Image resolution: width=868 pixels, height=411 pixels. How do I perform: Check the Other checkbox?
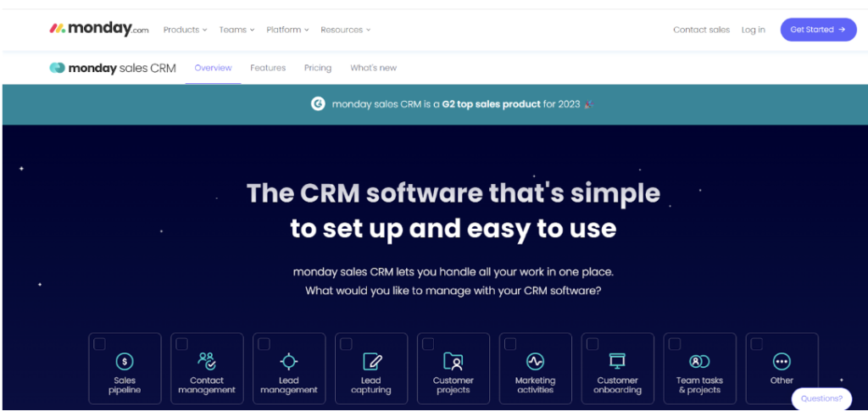pyautogui.click(x=756, y=344)
